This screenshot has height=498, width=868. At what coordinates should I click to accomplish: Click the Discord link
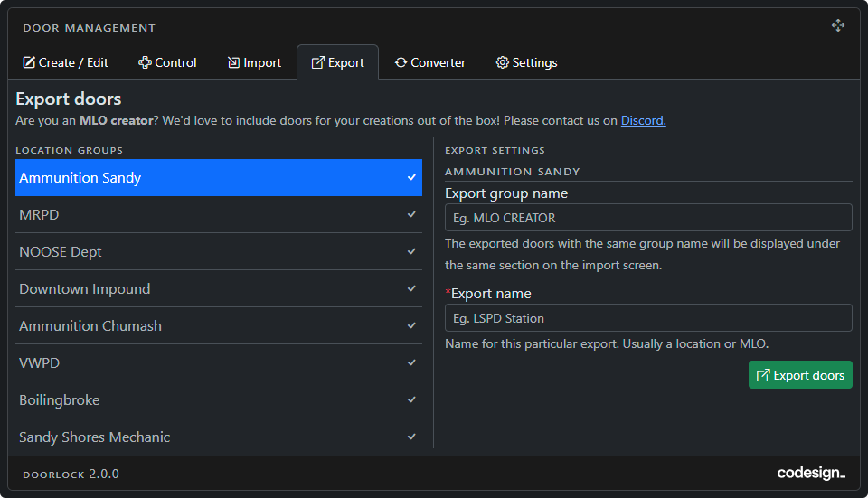coord(643,120)
